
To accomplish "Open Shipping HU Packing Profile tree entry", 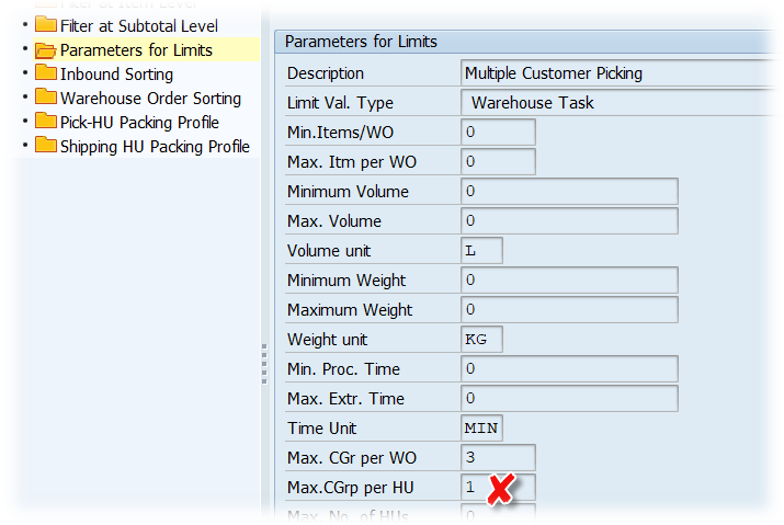I will (155, 146).
